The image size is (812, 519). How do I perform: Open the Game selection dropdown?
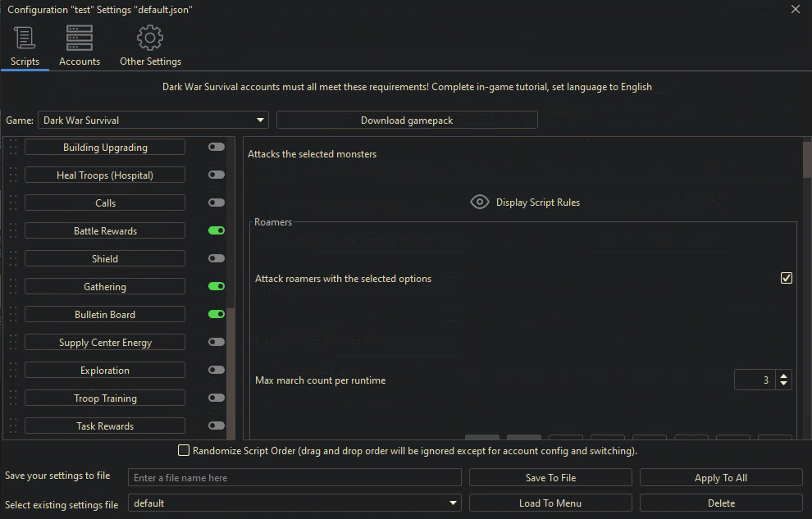coord(153,121)
